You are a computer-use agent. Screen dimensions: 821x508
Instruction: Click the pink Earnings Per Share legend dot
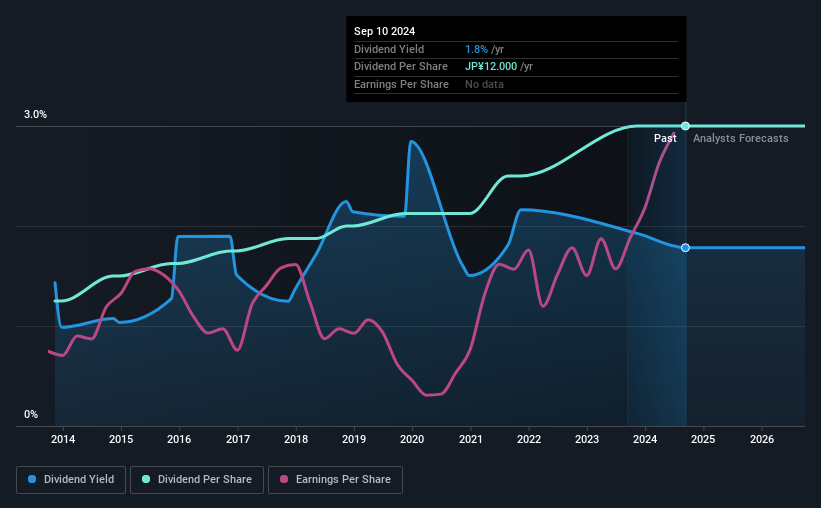[x=284, y=479]
